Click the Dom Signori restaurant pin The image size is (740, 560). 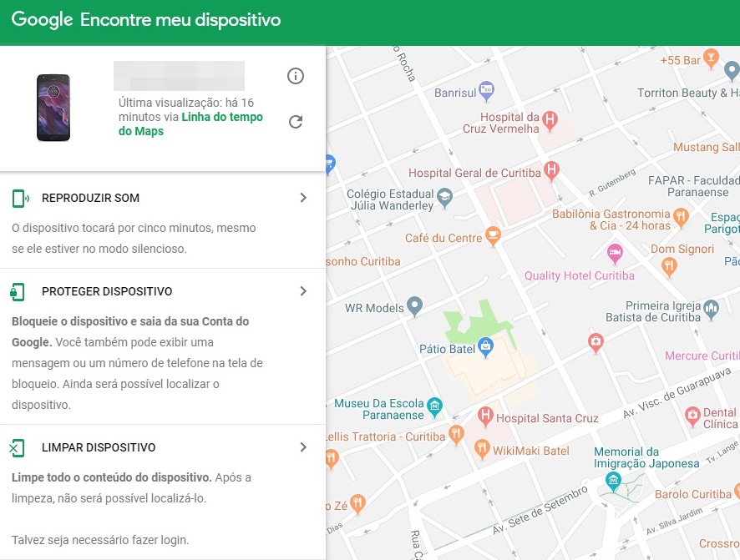tap(669, 267)
